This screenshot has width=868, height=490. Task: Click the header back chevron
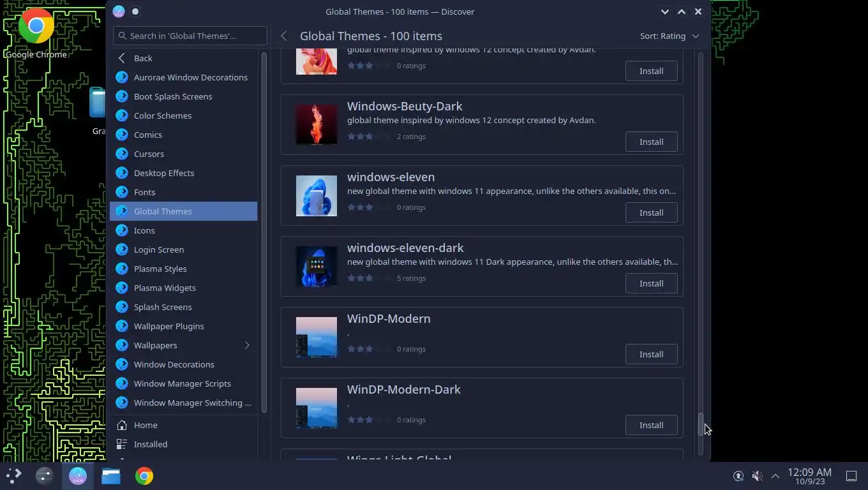[284, 36]
